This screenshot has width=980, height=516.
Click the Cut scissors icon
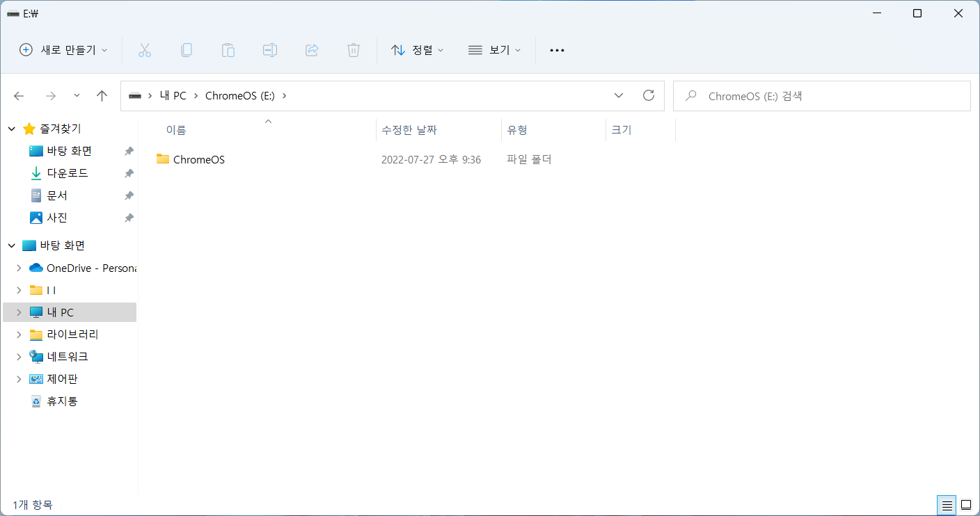[144, 50]
